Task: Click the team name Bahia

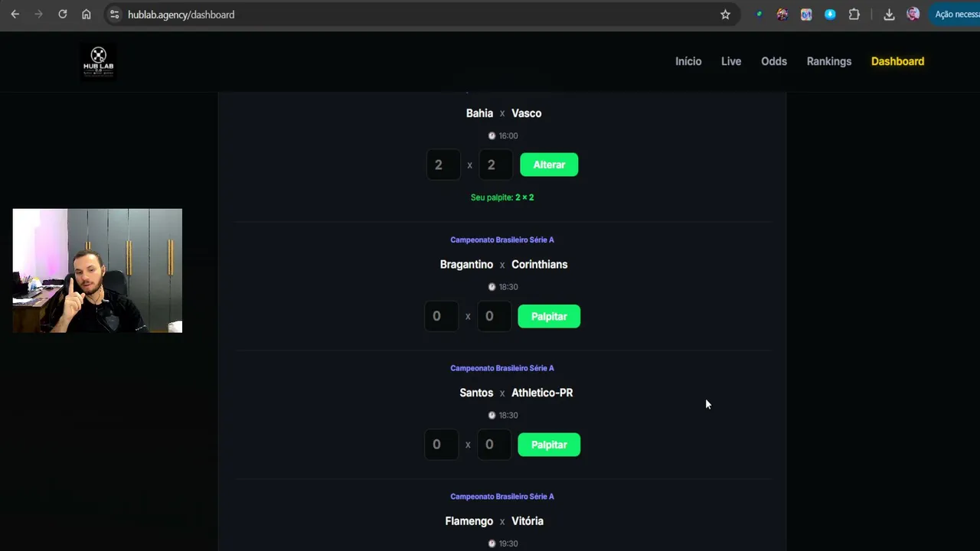Action: point(479,113)
